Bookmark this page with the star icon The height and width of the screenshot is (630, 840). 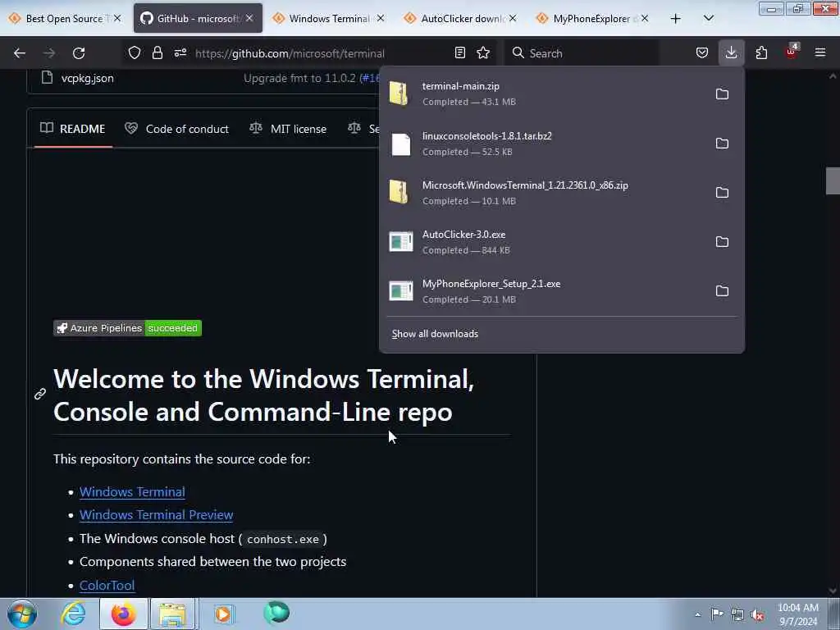[x=483, y=52]
